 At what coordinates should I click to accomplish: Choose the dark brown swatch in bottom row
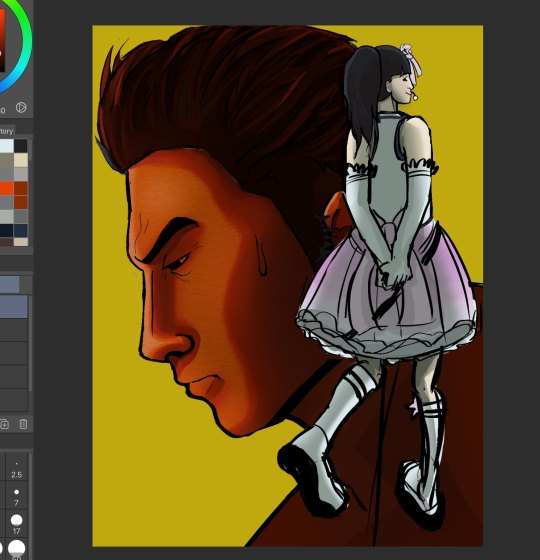click(6, 242)
